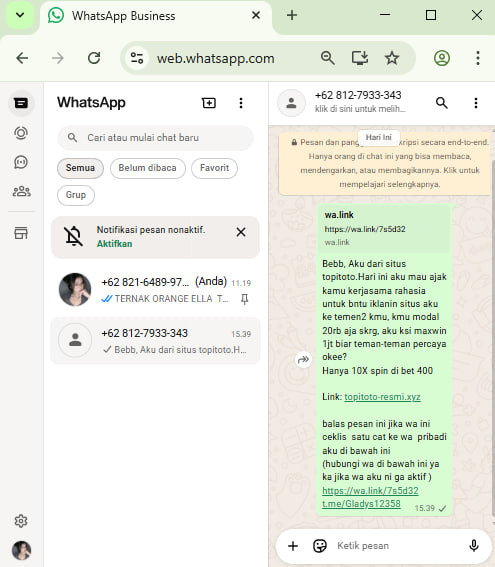Click the encryption notice banner
495x567 pixels.
click(385, 163)
